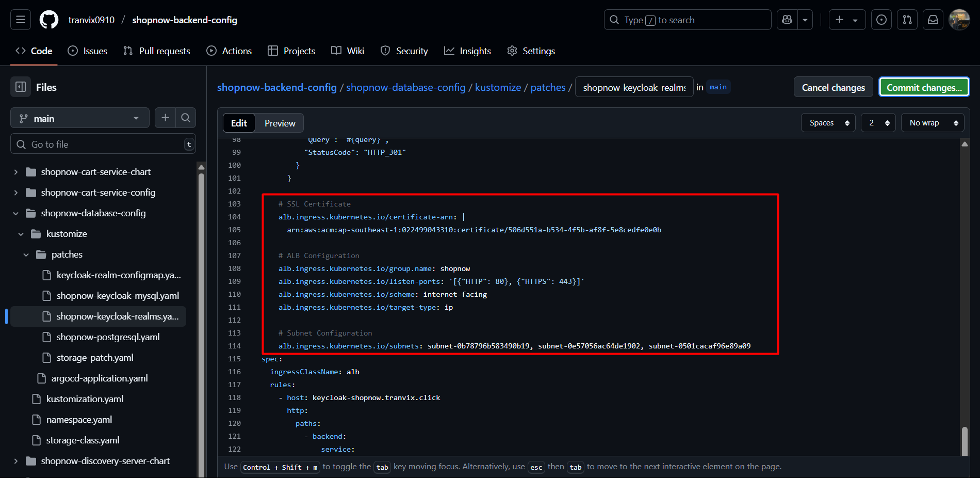The width and height of the screenshot is (980, 478).
Task: Expand the shopnow-cart-service-chart folder
Action: [16, 172]
